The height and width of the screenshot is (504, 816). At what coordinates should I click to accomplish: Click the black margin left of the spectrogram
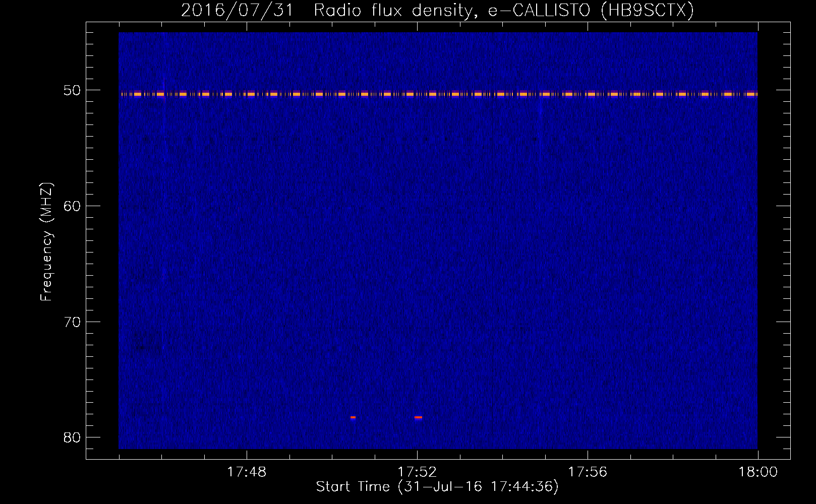pyautogui.click(x=102, y=240)
